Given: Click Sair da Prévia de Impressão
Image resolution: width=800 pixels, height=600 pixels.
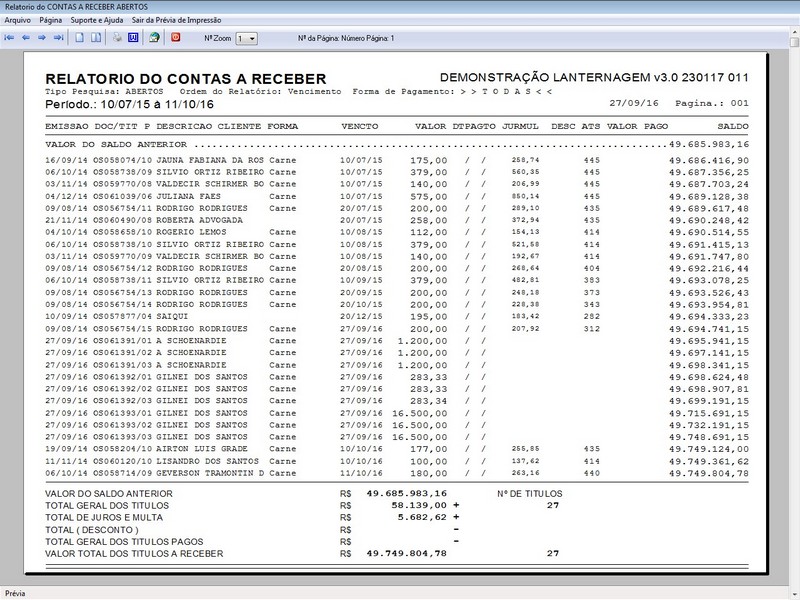Looking at the screenshot, I should pos(177,20).
